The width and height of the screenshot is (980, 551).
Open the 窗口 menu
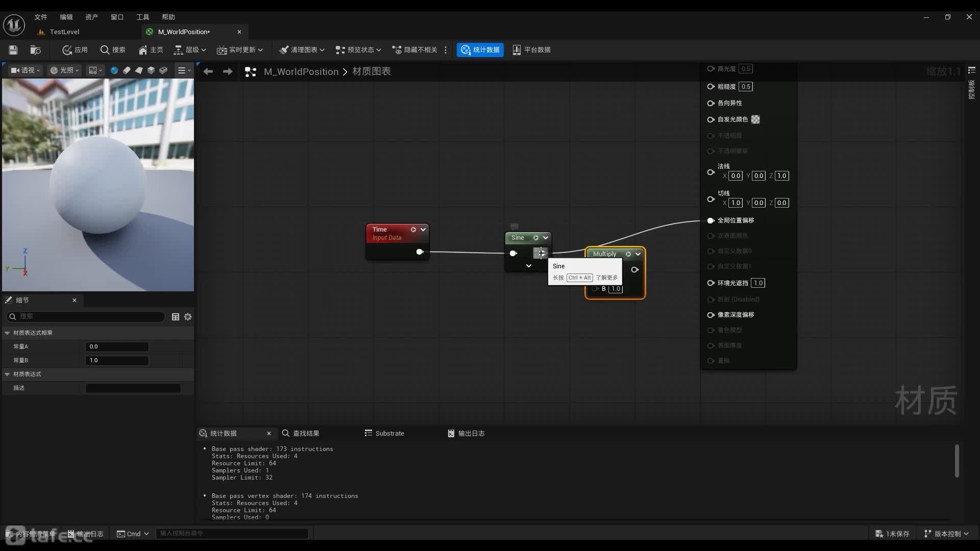(117, 17)
